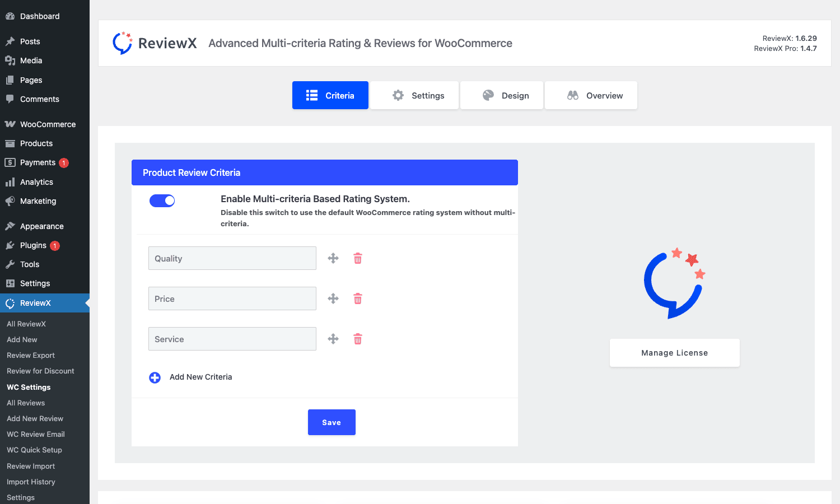Open Review for Discount submenu item
The width and height of the screenshot is (840, 504).
click(x=40, y=371)
